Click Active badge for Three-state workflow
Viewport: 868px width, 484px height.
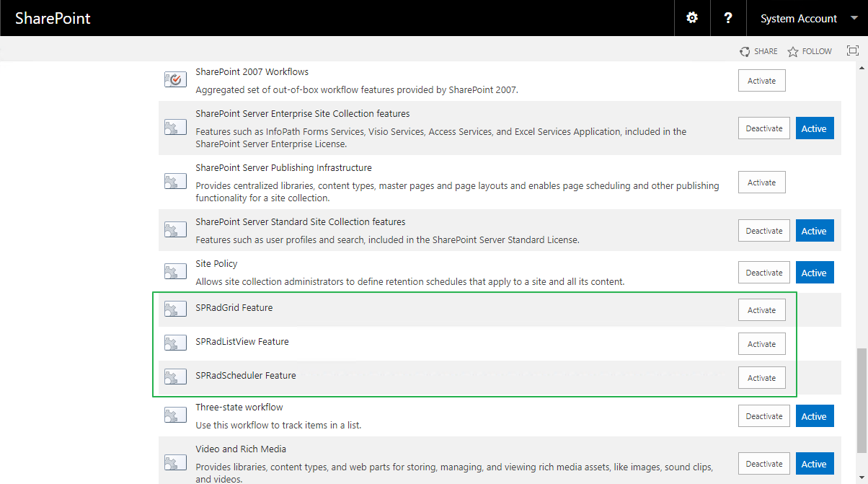tap(815, 416)
